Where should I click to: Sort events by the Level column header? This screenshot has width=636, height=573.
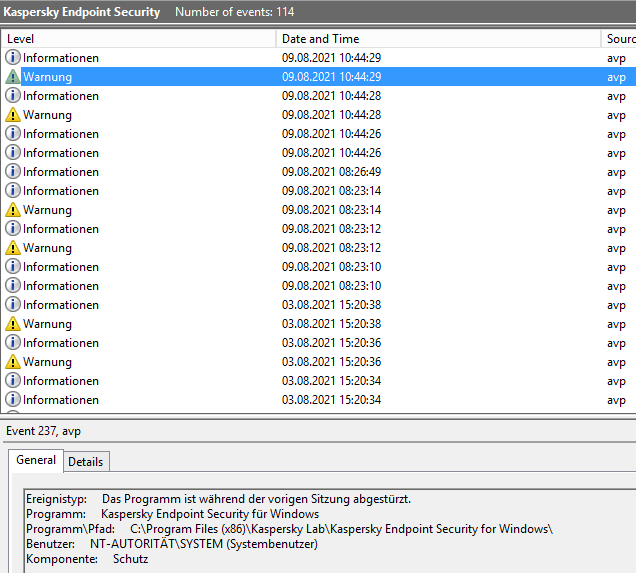pos(139,39)
